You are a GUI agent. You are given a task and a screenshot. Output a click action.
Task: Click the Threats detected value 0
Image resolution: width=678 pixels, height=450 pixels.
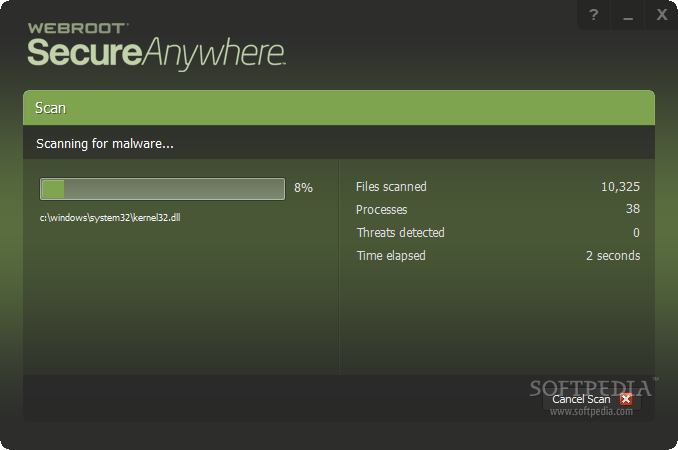click(636, 233)
